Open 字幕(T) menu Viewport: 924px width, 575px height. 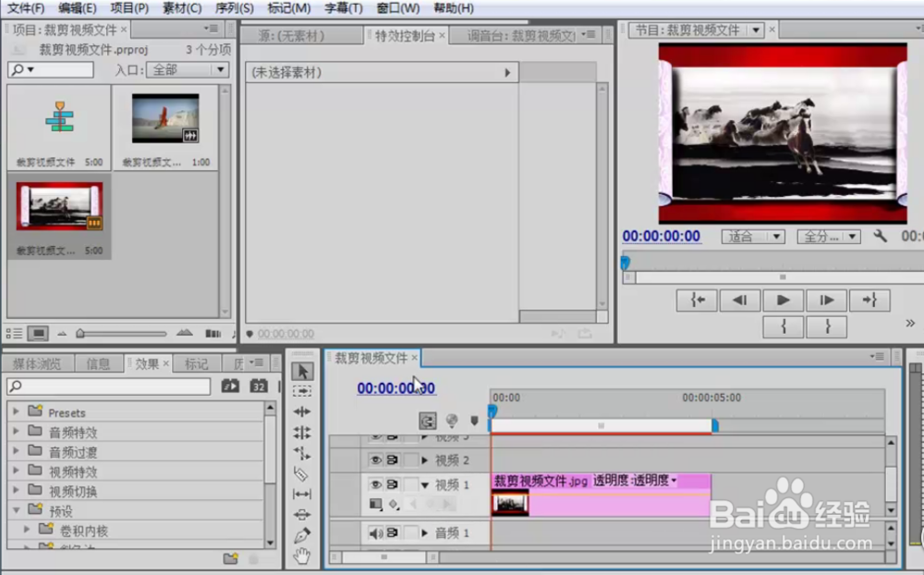pos(344,8)
